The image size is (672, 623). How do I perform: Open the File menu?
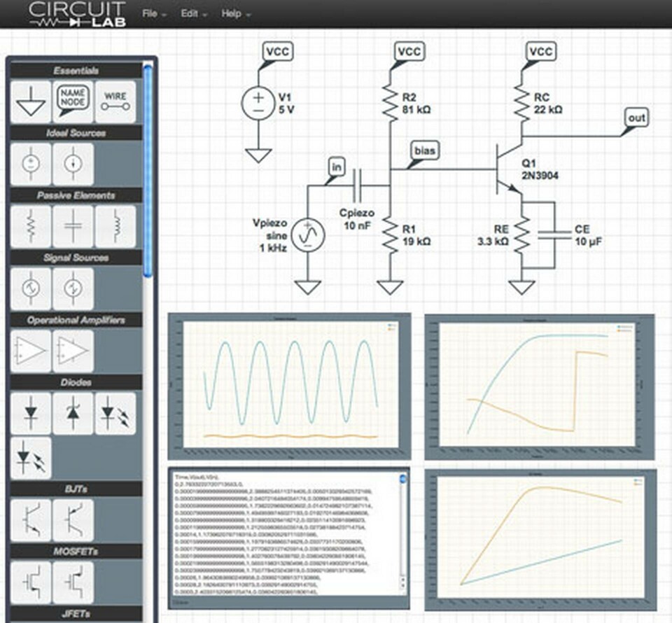click(x=153, y=14)
